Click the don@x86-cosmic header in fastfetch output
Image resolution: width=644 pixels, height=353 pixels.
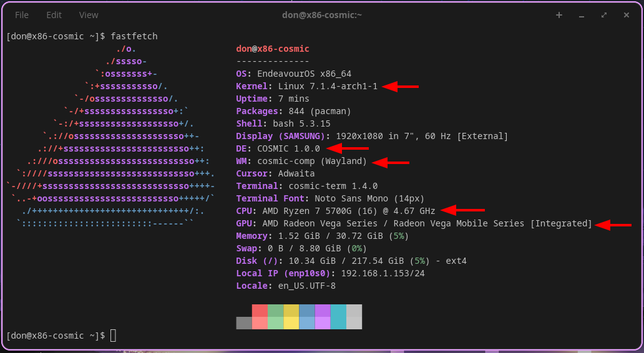tap(273, 49)
